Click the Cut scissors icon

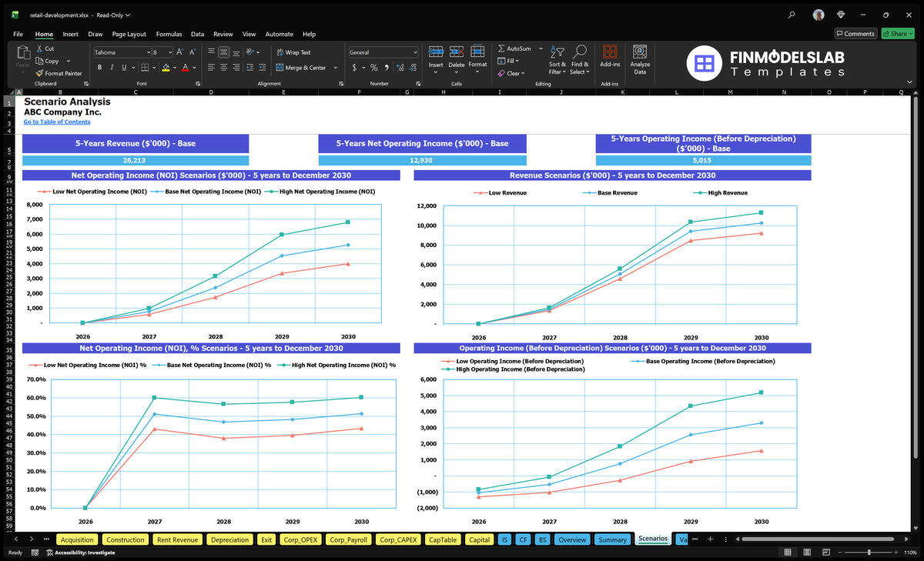pyautogui.click(x=39, y=48)
